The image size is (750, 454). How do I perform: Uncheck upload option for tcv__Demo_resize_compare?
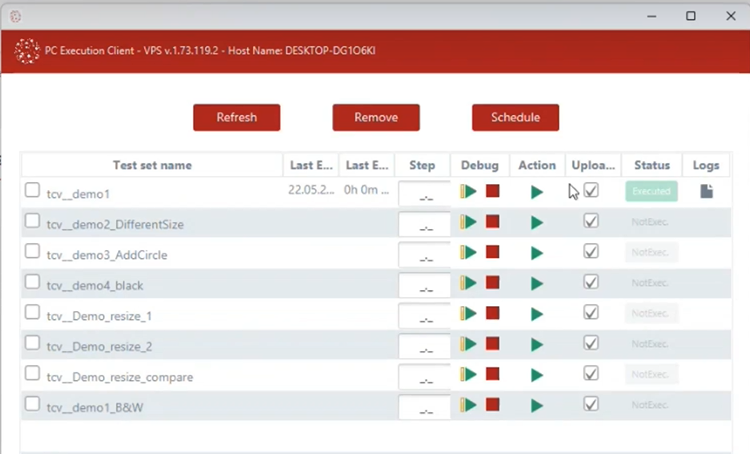point(591,373)
